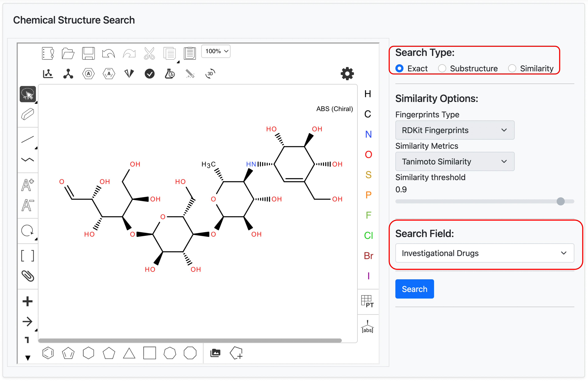This screenshot has height=381, width=588.
Task: Pick the Bromine atom
Action: (x=368, y=256)
